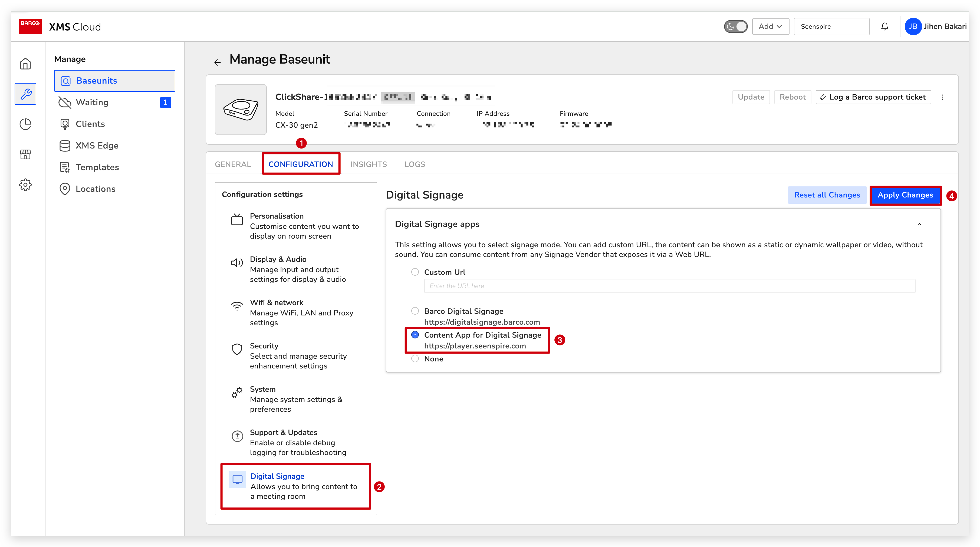
Task: Collapse the Digital Signage apps section
Action: point(919,225)
